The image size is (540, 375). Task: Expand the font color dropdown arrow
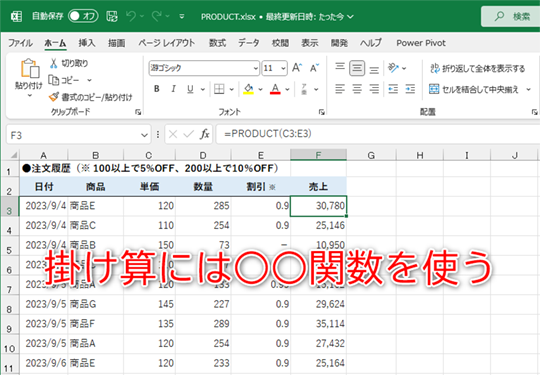[x=288, y=89]
